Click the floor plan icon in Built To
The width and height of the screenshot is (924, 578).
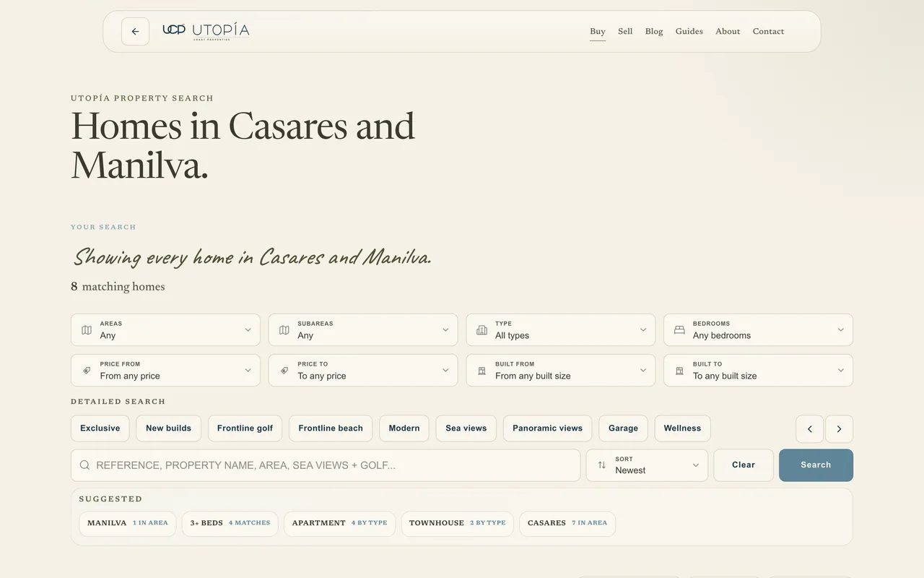click(x=679, y=371)
